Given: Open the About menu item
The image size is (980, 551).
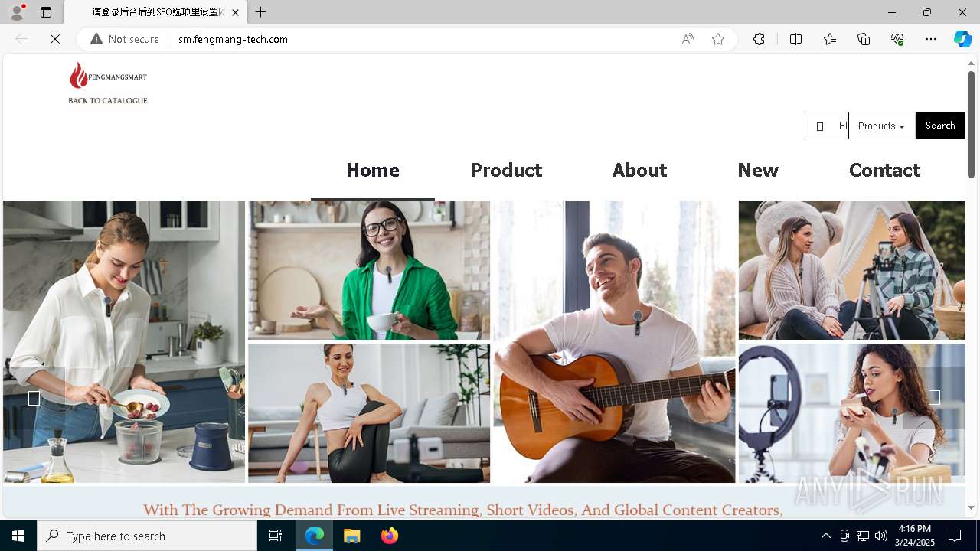Looking at the screenshot, I should click(639, 170).
